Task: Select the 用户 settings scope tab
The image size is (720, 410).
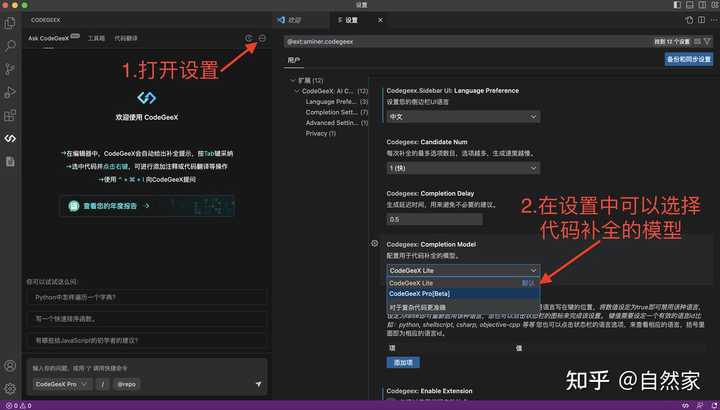Action: tap(293, 60)
